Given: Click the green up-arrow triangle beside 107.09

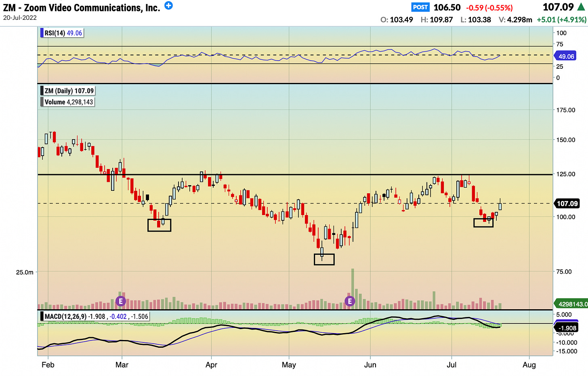Looking at the screenshot, I should 581,7.
